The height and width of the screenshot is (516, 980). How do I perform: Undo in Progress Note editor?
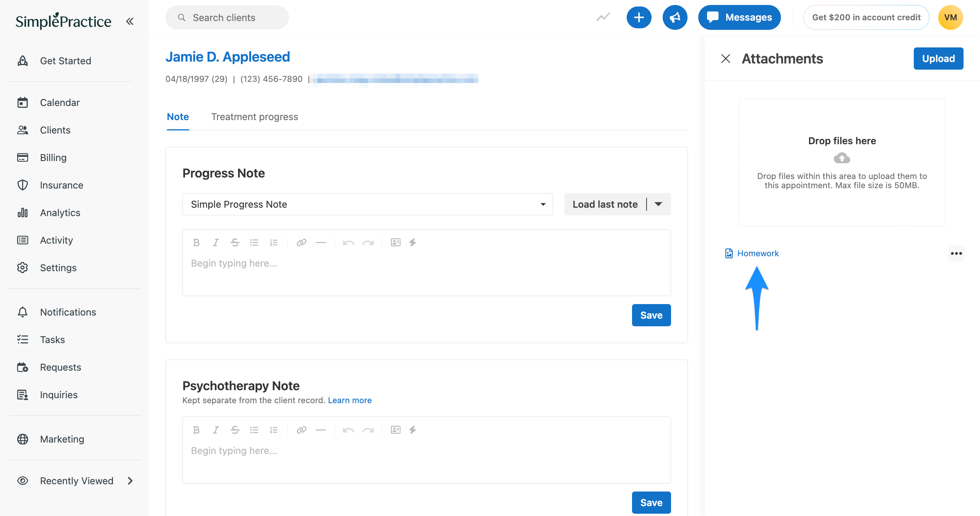click(x=348, y=243)
